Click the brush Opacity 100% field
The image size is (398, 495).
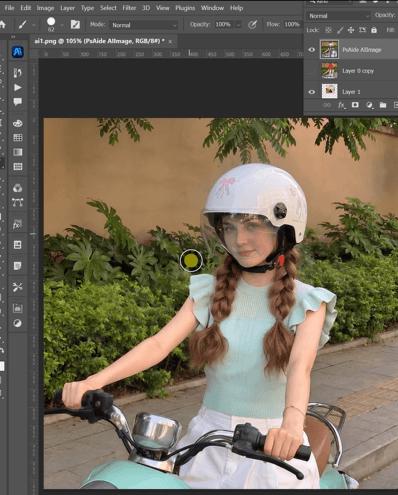pyautogui.click(x=223, y=25)
